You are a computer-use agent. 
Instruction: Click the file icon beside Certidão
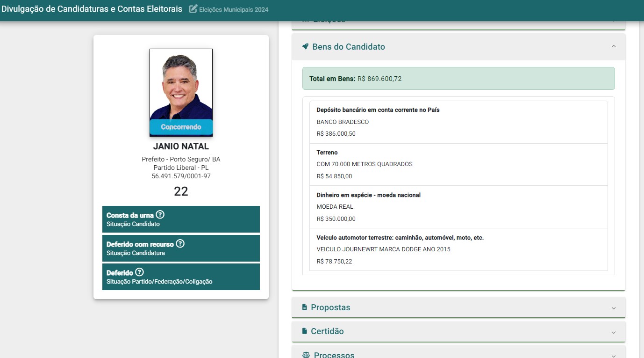click(x=305, y=331)
